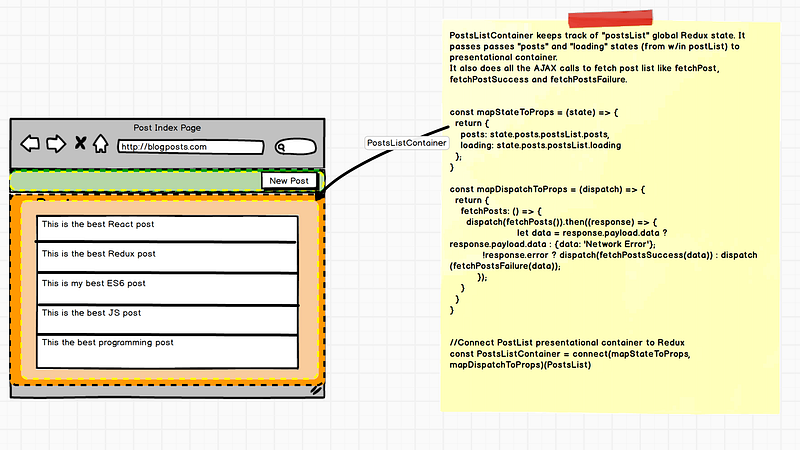This screenshot has height=450, width=800.
Task: Open 'This is my best ES6 post'
Action: tap(167, 289)
